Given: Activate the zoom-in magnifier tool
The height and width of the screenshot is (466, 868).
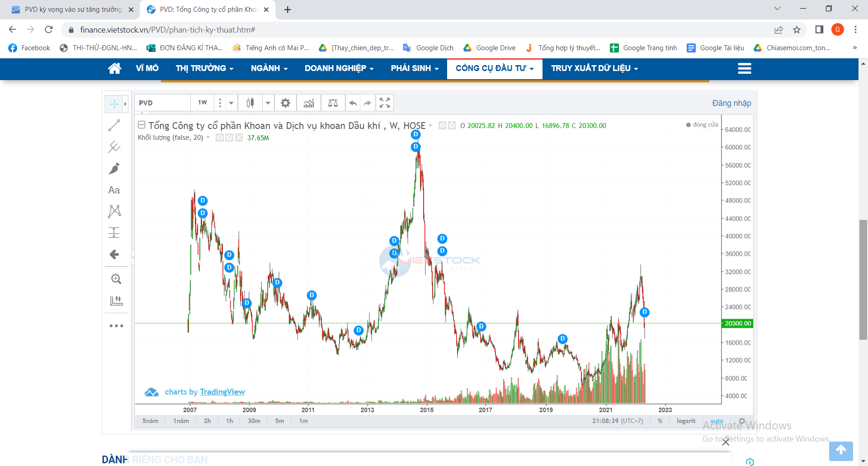Looking at the screenshot, I should coord(116,279).
